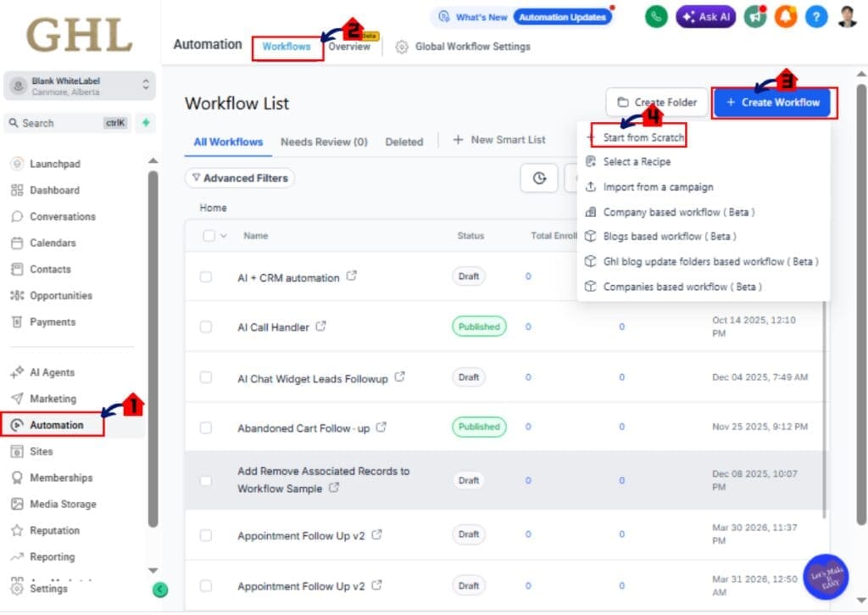
Task: Check the box beside AI + CRM automation
Action: (x=207, y=277)
